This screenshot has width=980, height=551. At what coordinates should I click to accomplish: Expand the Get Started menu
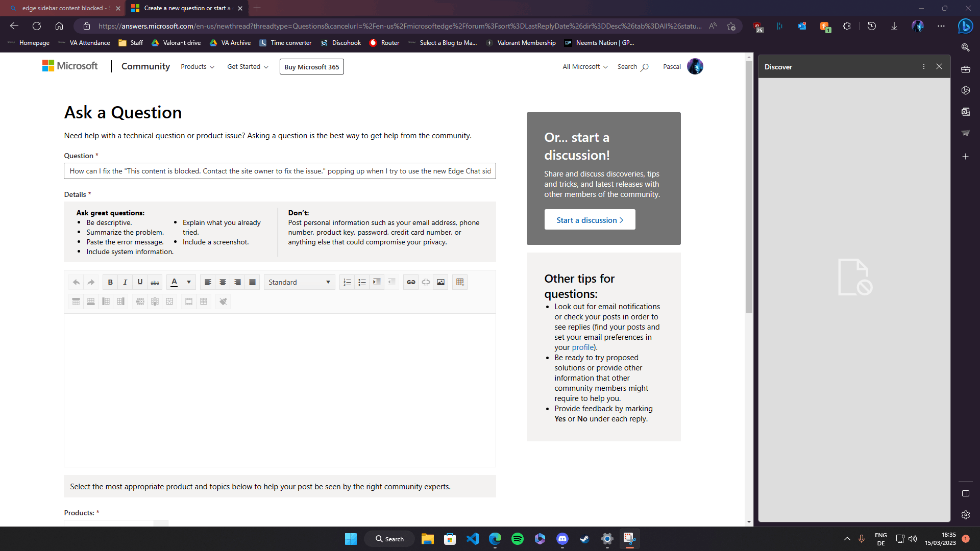point(248,67)
